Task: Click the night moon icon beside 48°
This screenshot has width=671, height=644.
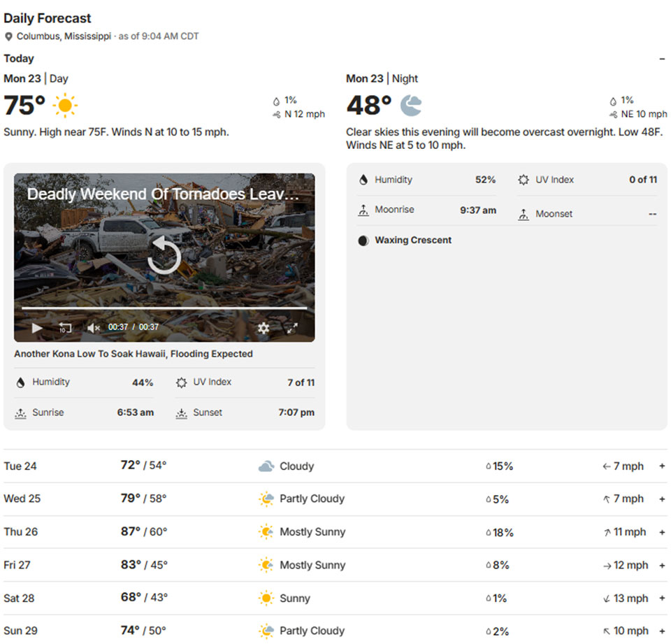Action: point(411,106)
